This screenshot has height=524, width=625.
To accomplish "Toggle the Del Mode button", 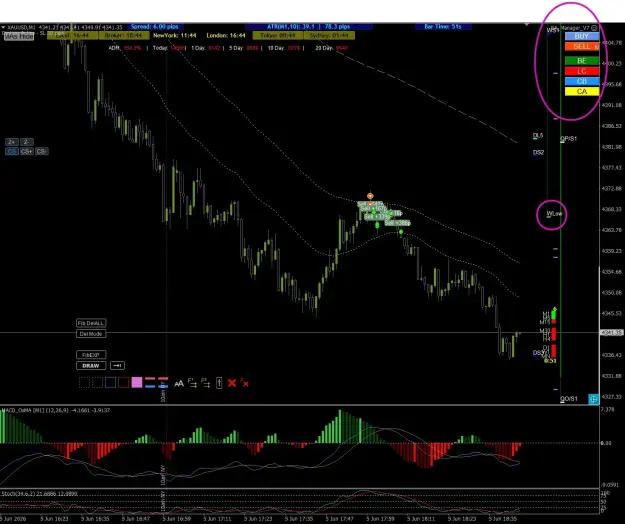I will (91, 334).
